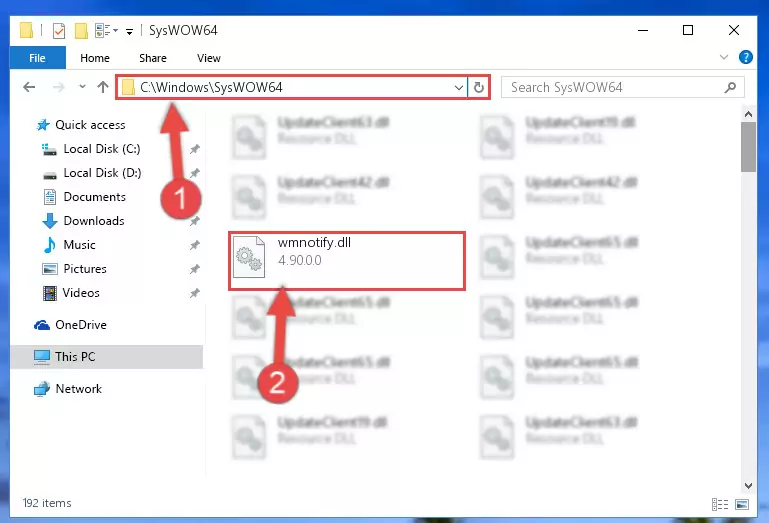Minimize the SysWOW64 window
Viewport: 769px width, 523px height.
[643, 30]
